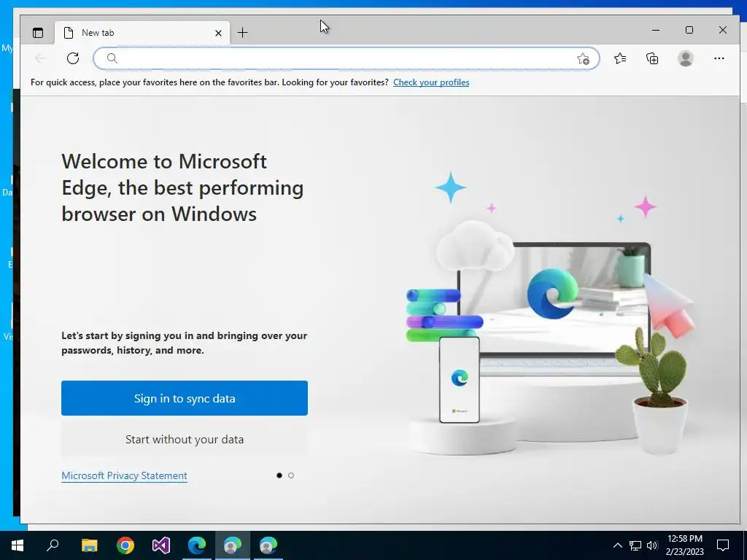Screen dimensions: 747x560
Task: Open a new tab with plus button
Action: point(242,33)
